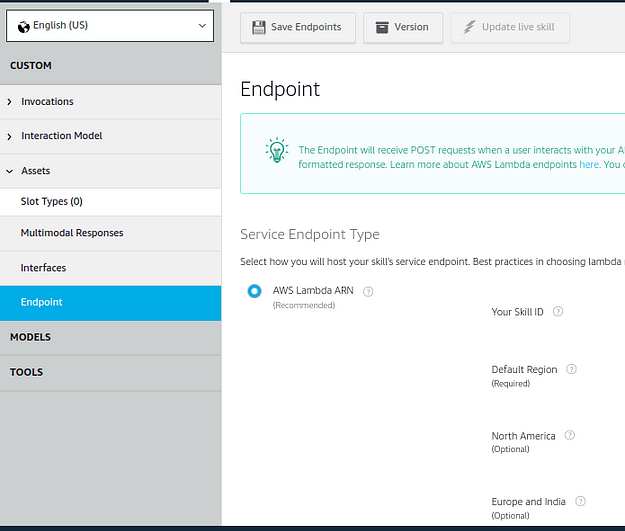625x531 pixels.
Task: Follow the 'here' AWS Lambda endpoints link
Action: tap(589, 165)
